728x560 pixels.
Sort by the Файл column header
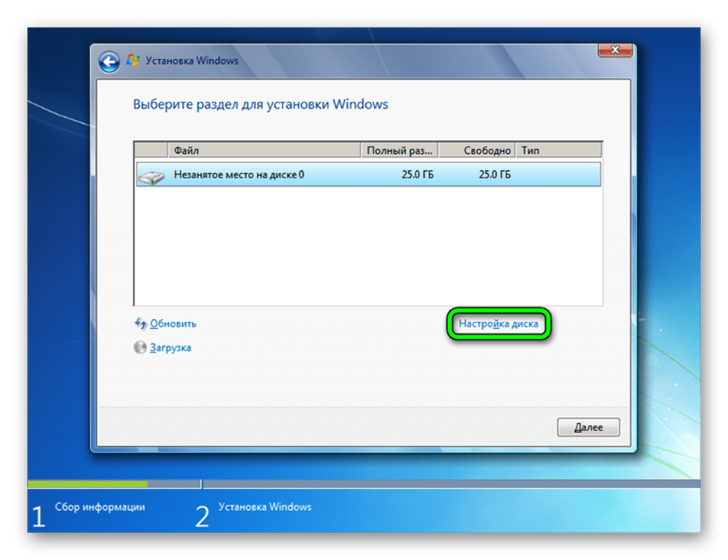(264, 151)
